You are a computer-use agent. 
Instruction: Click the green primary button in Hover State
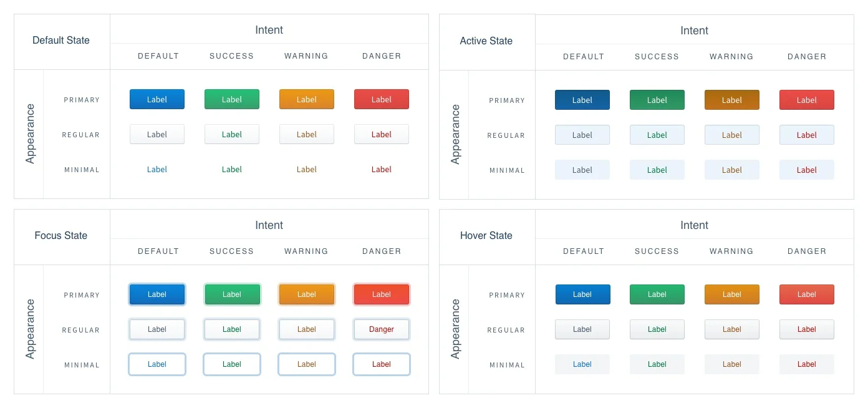(x=657, y=294)
